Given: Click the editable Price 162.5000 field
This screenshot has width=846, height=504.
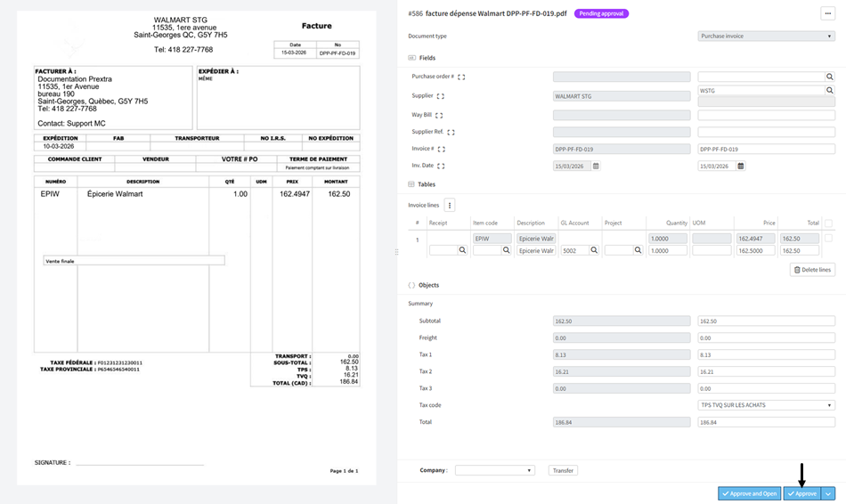Looking at the screenshot, I should pyautogui.click(x=755, y=250).
